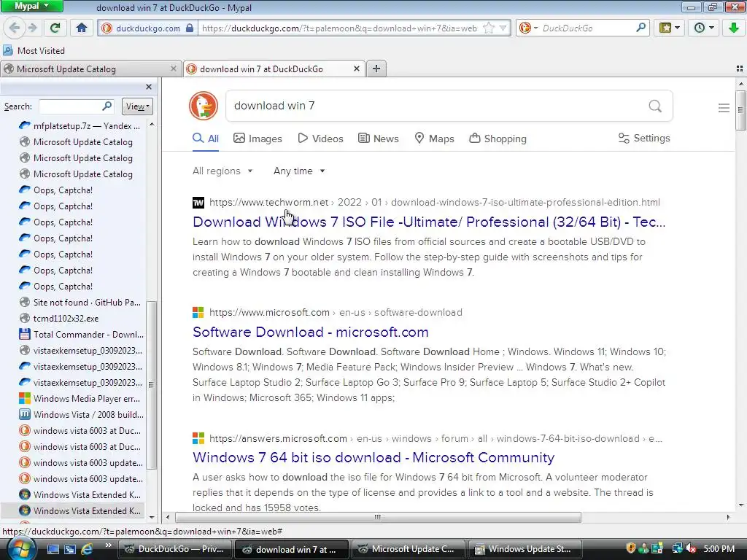747x560 pixels.
Task: Open the Total Commander Download history entry
Action: (x=81, y=334)
